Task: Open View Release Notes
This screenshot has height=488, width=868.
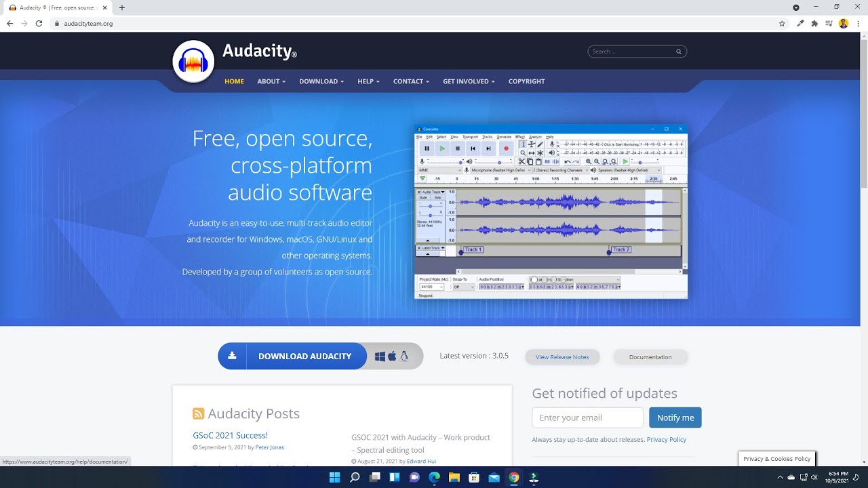Action: [562, 357]
